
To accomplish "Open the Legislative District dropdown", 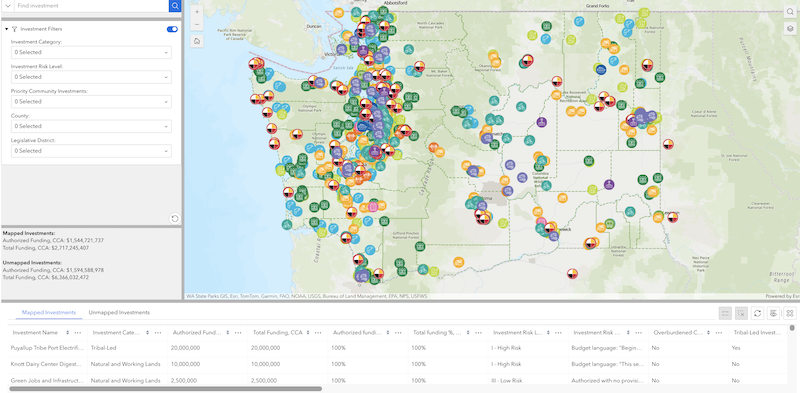I will coord(91,151).
